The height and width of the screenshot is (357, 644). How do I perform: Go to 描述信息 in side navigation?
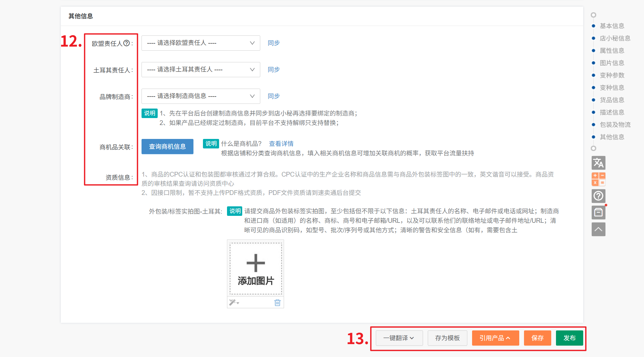(x=612, y=112)
